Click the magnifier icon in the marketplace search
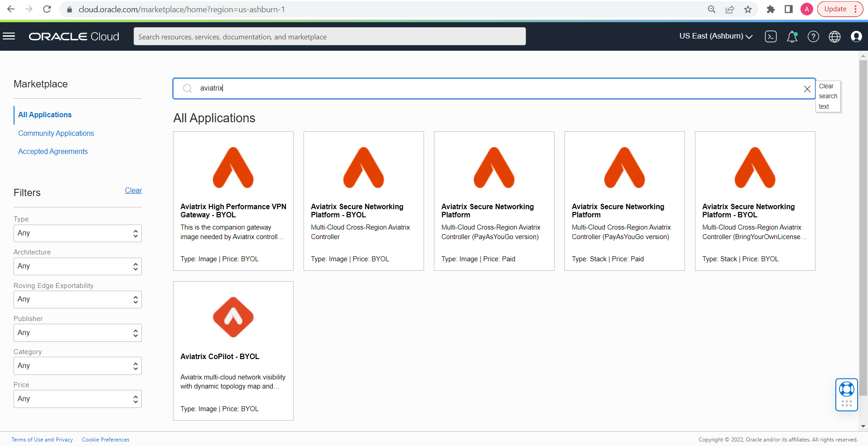Viewport: 868px width, 446px height. click(x=187, y=88)
